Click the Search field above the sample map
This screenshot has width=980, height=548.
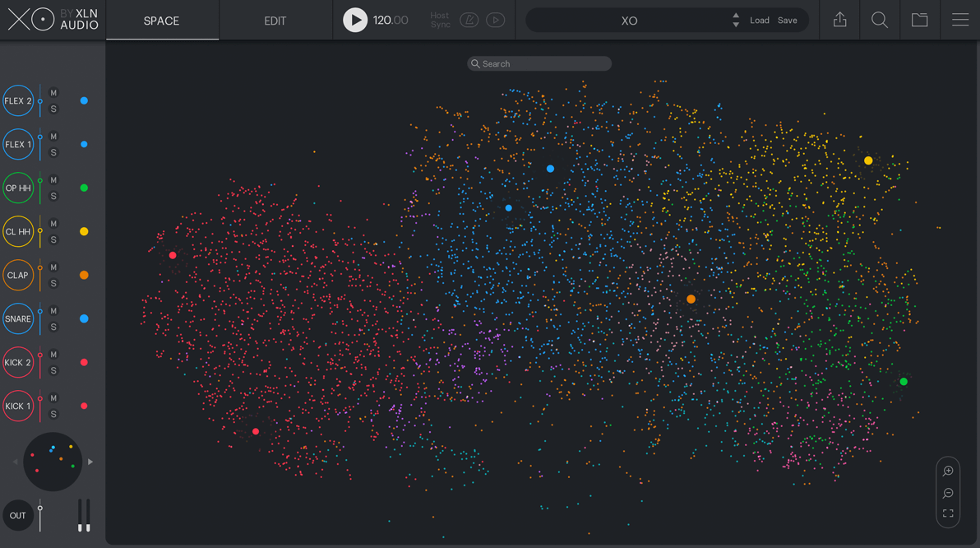539,63
